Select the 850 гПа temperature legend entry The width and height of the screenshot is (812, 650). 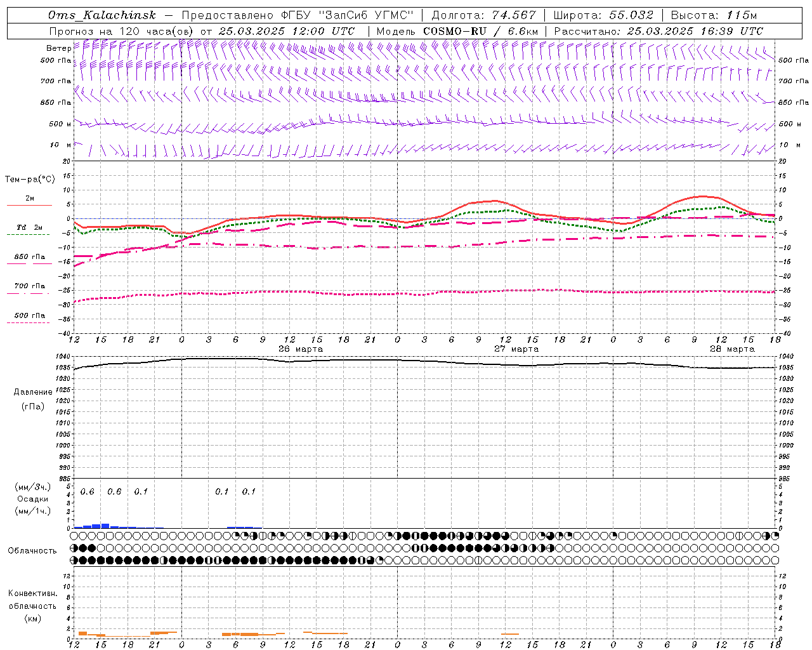pos(29,257)
